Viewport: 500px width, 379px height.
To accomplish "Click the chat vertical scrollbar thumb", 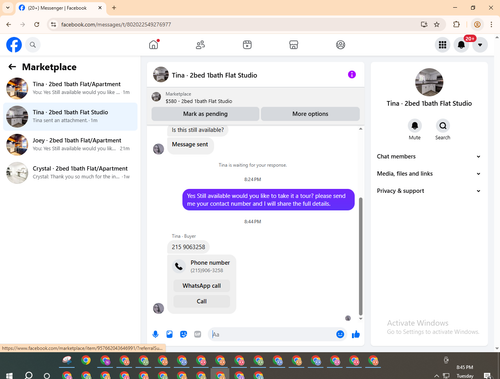I will point(360,256).
